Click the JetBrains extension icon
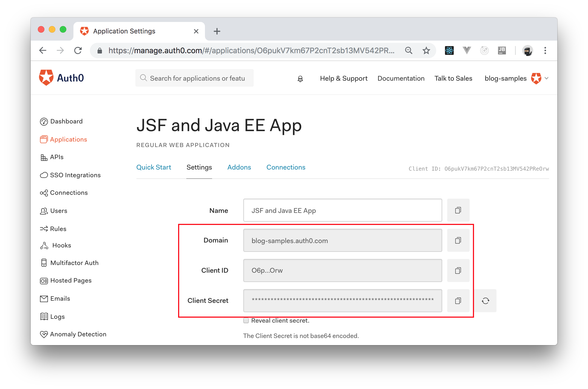The image size is (588, 389). click(x=502, y=50)
